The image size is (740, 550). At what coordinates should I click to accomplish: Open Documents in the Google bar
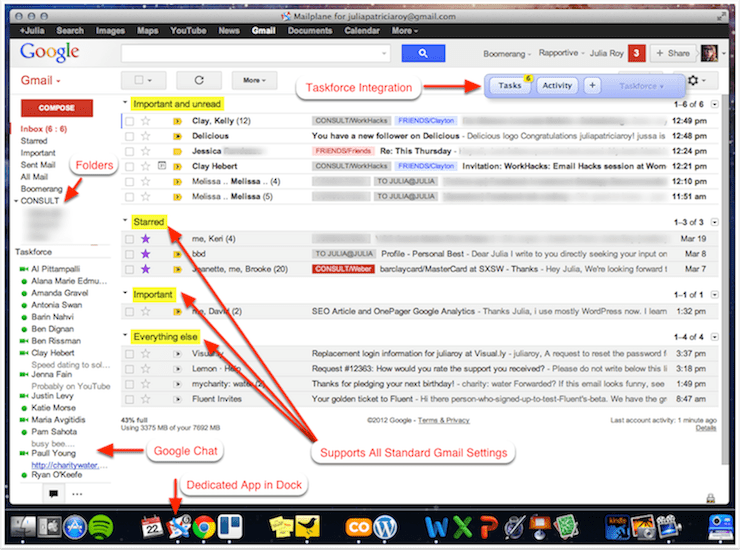click(x=310, y=31)
